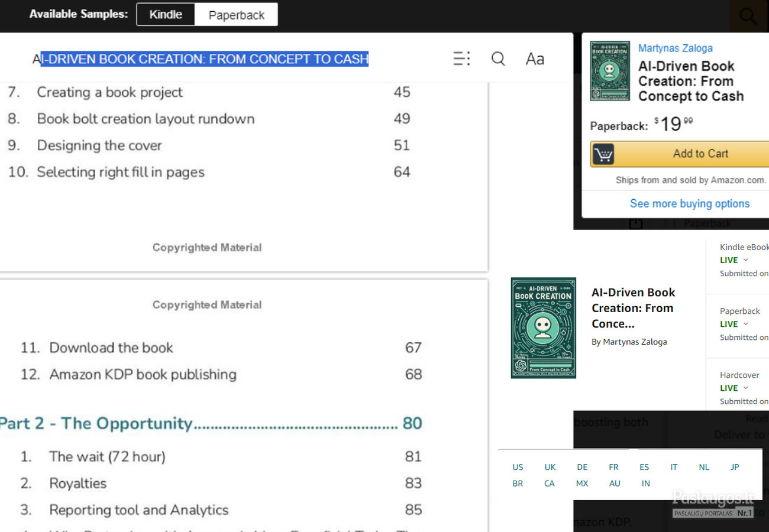The image size is (769, 532).
Task: Click the $19.99 paperback price
Action: point(673,124)
